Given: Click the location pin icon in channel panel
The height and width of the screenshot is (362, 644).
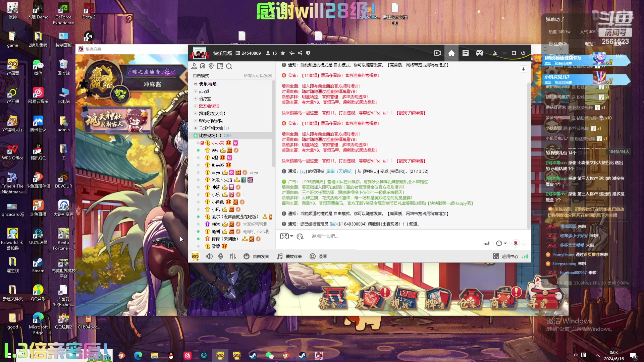Looking at the screenshot, I should pyautogui.click(x=211, y=66).
